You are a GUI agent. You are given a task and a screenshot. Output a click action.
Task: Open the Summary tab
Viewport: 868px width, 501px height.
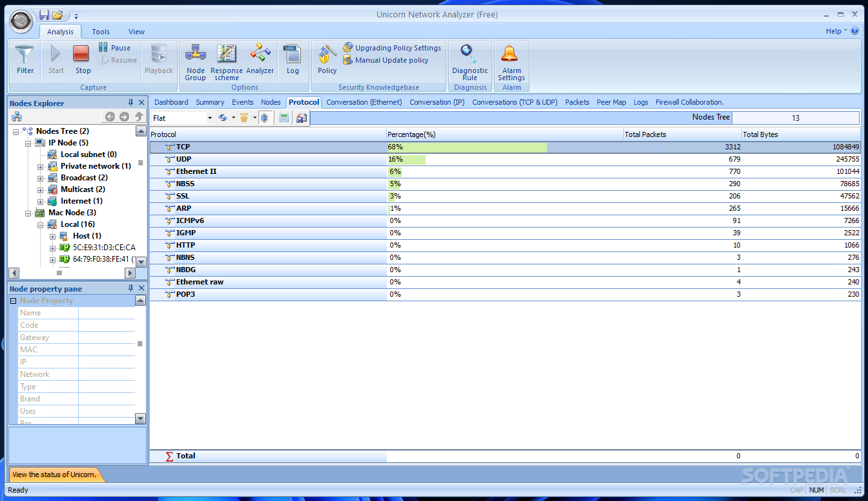tap(210, 102)
